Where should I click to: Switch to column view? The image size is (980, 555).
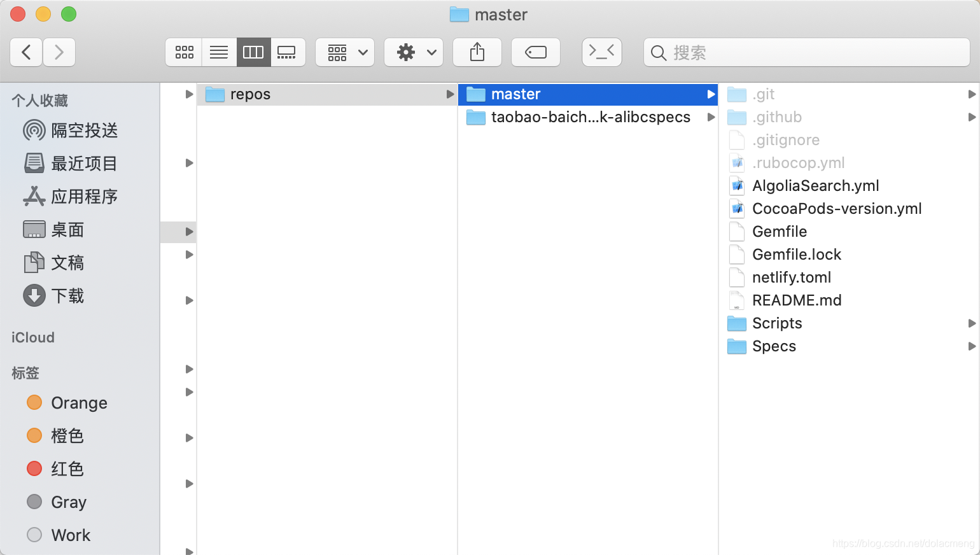click(x=253, y=52)
